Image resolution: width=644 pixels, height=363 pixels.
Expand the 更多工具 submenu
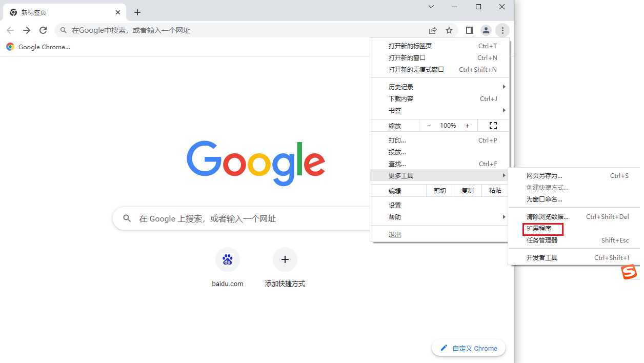click(440, 175)
